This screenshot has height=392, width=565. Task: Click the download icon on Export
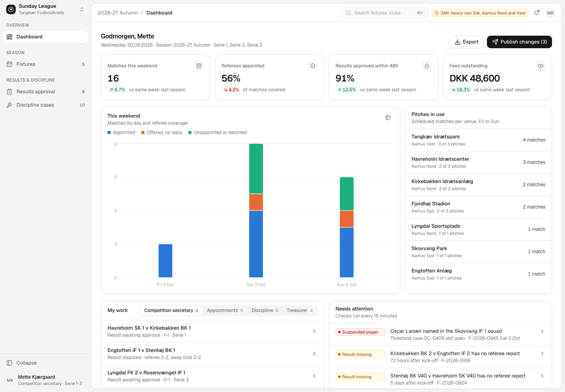(457, 42)
